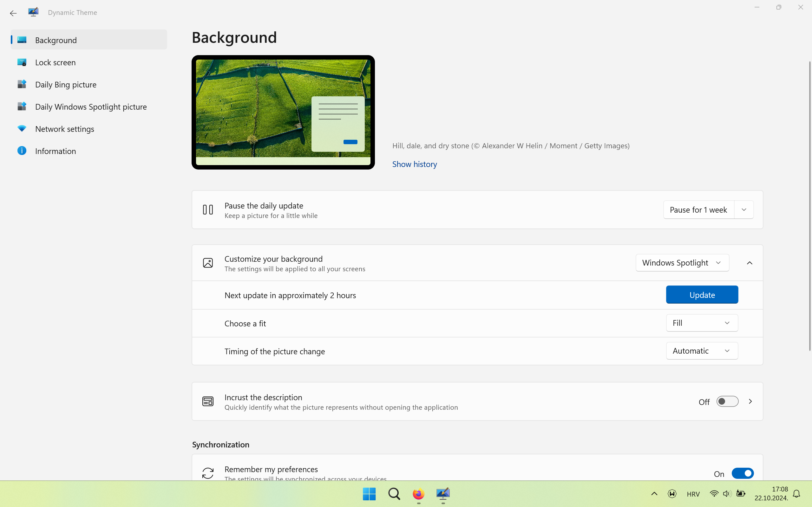
Task: Click the taskbar search magnifier icon
Action: coord(394,494)
